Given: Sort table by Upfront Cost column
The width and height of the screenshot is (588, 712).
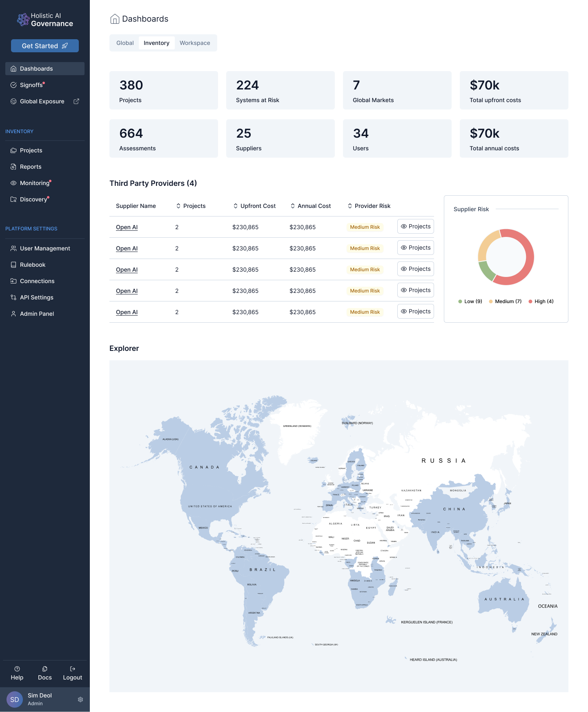Looking at the screenshot, I should [254, 206].
